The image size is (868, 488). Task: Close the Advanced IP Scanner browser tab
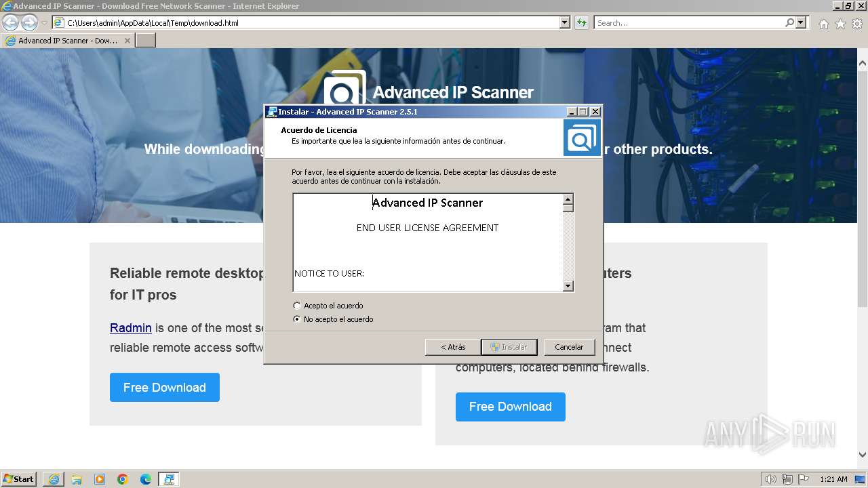[127, 41]
